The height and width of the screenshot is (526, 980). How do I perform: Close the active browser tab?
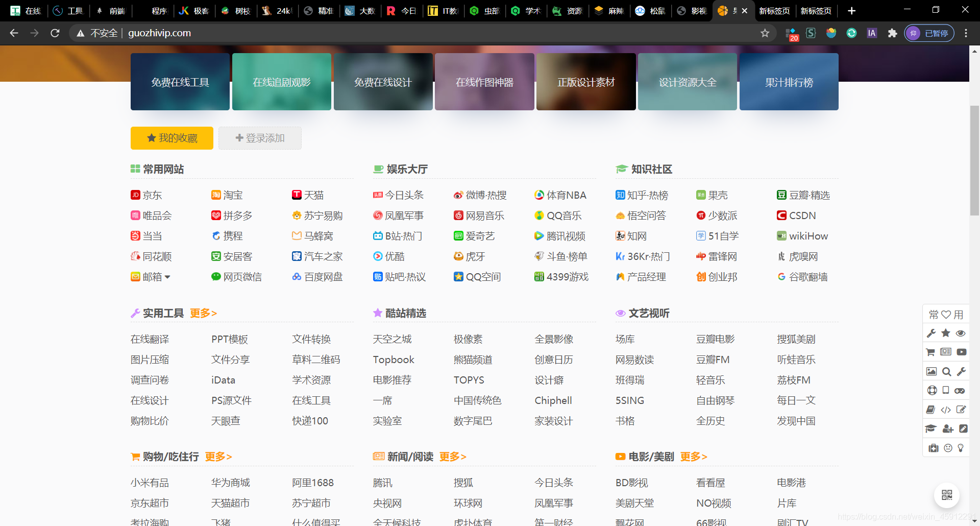[x=745, y=11]
